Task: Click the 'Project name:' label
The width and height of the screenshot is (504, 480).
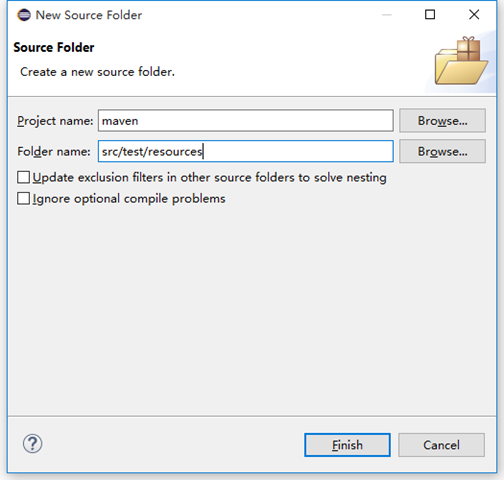Action: [55, 121]
